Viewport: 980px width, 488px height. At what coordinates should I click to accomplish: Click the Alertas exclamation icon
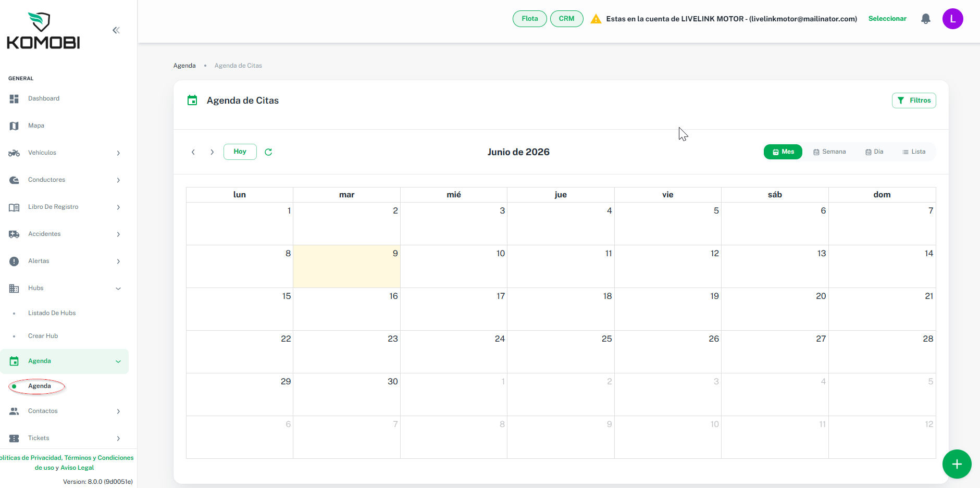(14, 261)
